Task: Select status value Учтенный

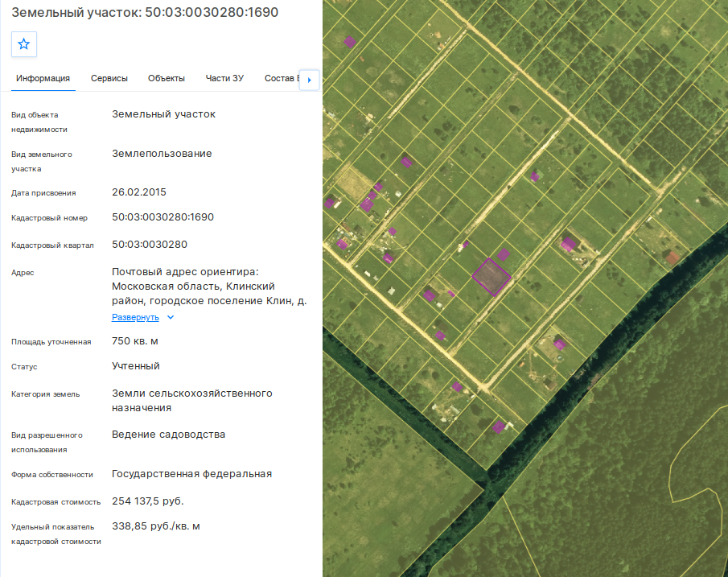Action: (136, 366)
